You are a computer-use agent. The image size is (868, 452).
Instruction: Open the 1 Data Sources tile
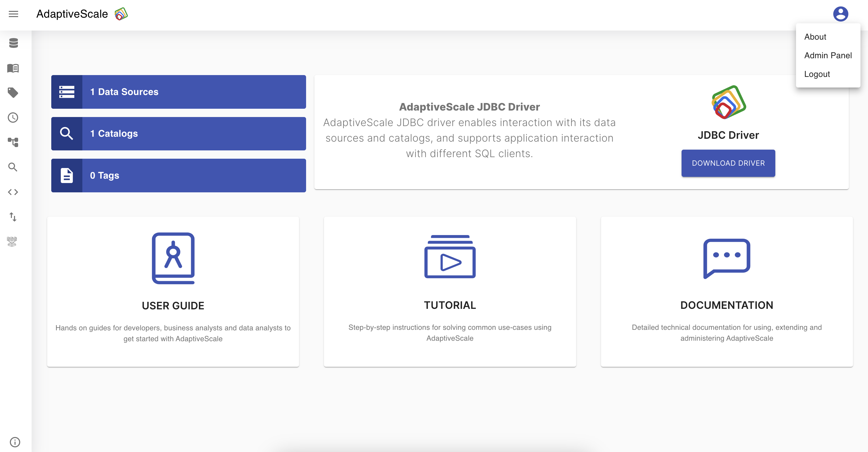click(179, 92)
